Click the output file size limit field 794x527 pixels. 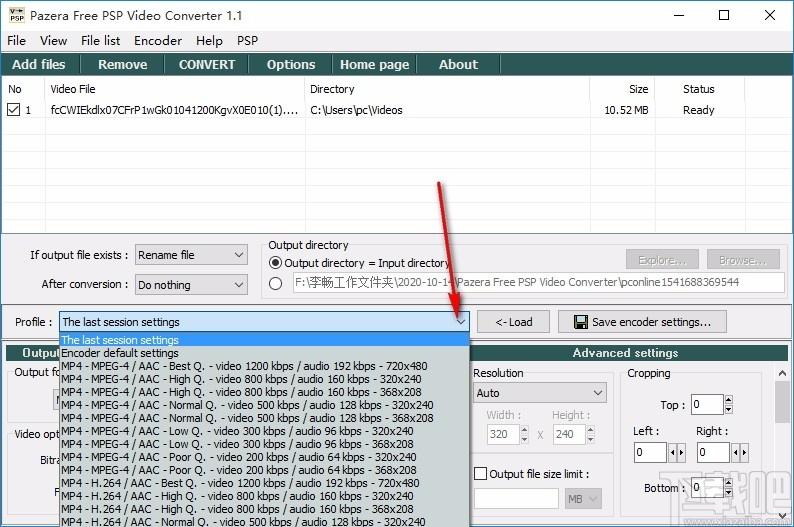[x=517, y=499]
